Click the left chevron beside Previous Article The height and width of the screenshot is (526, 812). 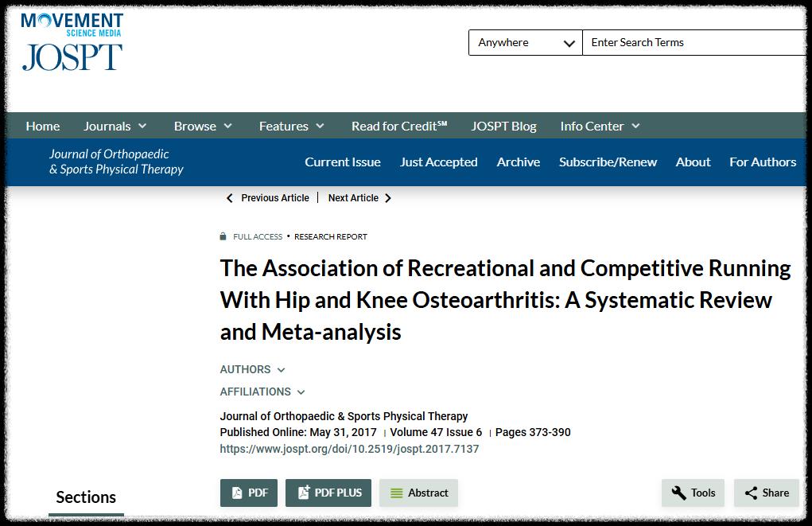[x=229, y=198]
